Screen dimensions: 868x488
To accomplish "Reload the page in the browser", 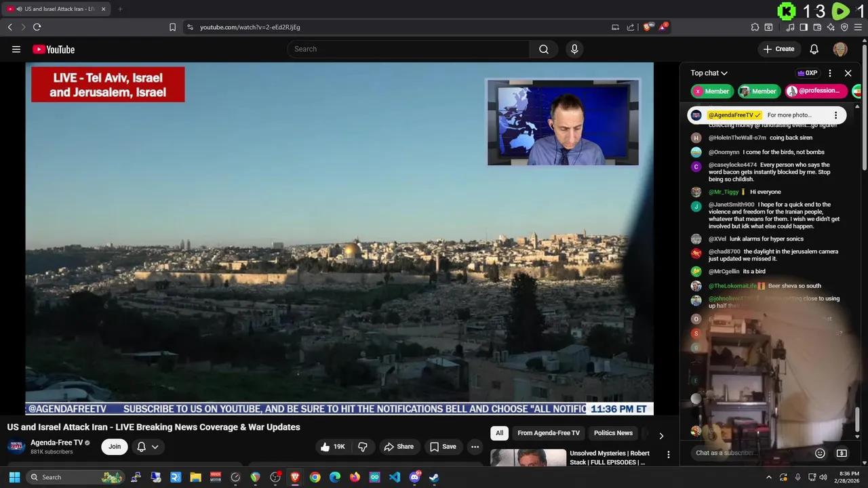I will (37, 27).
